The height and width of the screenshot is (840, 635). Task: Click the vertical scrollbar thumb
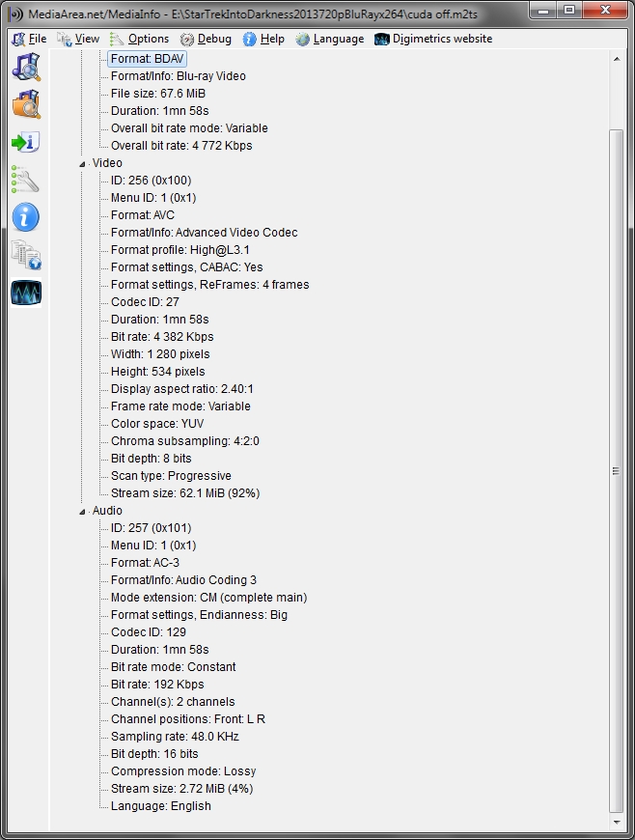tap(617, 471)
